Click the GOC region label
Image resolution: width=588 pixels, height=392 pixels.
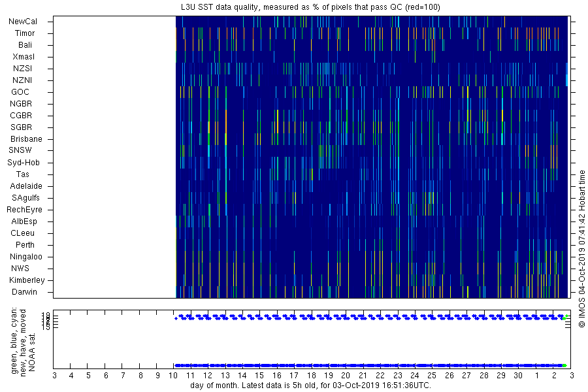pos(20,92)
